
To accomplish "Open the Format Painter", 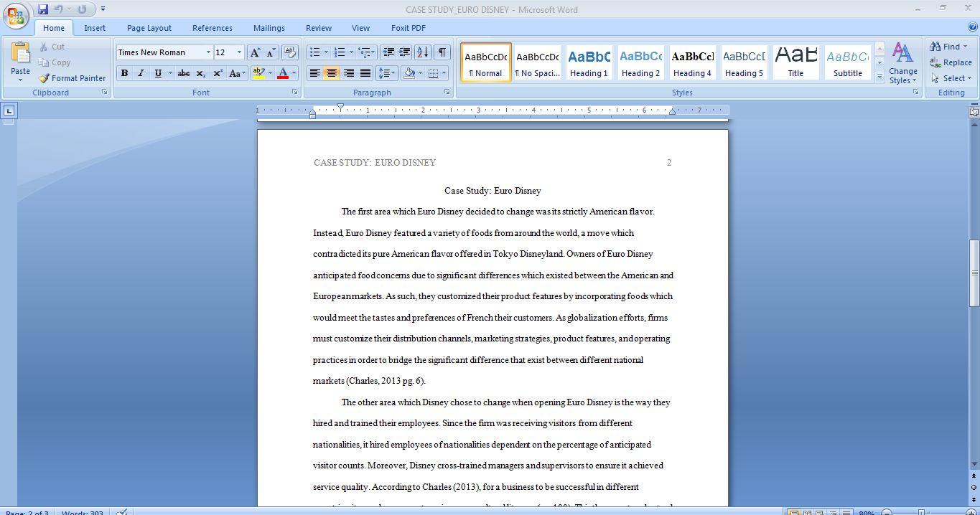I will tap(73, 78).
